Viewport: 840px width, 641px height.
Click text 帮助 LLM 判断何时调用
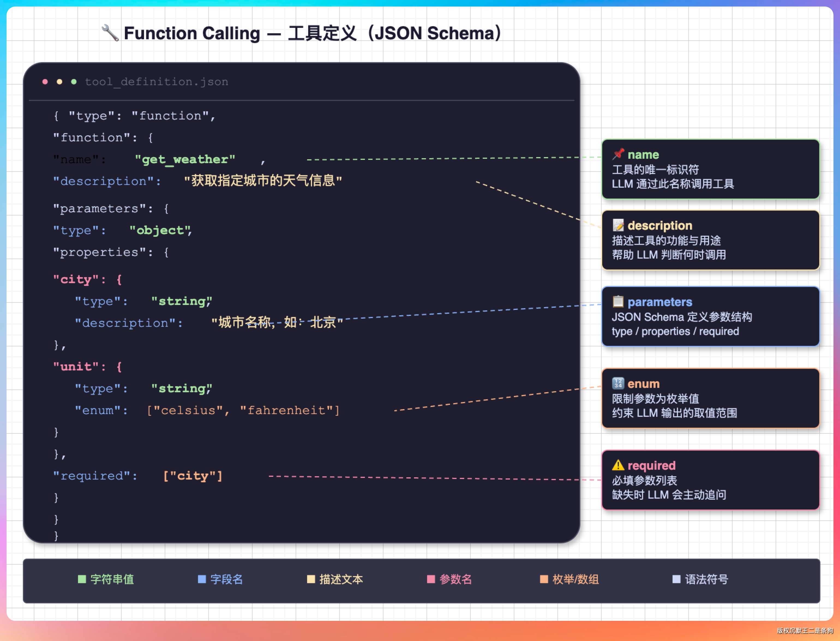[x=669, y=255]
